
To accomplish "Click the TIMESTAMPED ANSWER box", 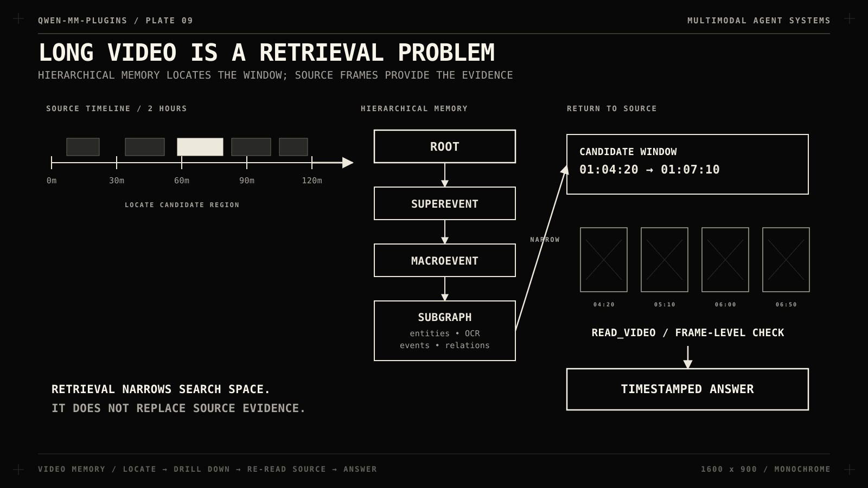I will tap(687, 389).
